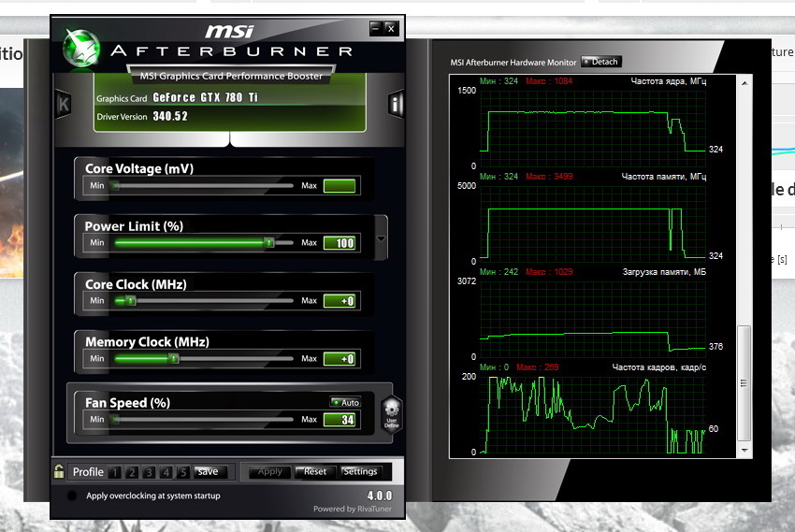The width and height of the screenshot is (795, 532).
Task: Click the MSI Afterburner Hardware Monitor title
Action: click(x=513, y=63)
